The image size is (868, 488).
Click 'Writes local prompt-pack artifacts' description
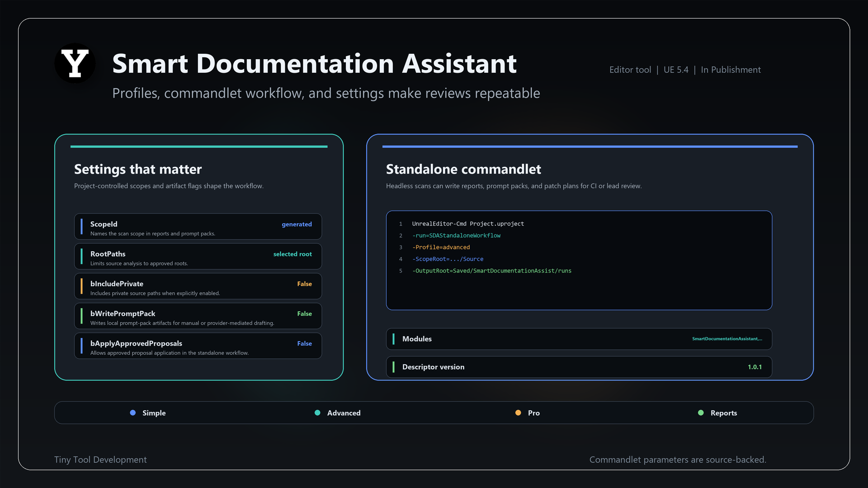coord(182,323)
